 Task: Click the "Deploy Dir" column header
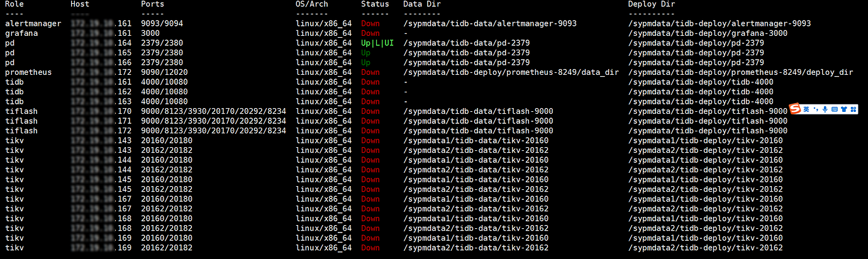(x=652, y=4)
